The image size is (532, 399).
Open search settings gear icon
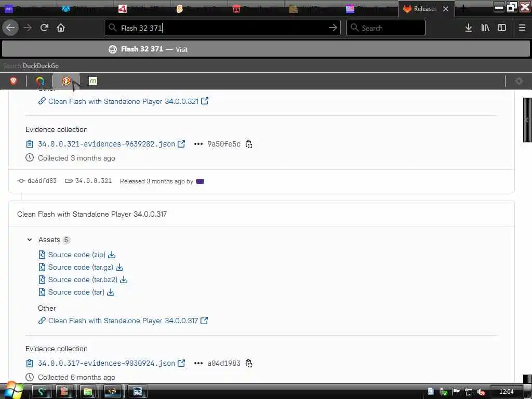tap(519, 81)
